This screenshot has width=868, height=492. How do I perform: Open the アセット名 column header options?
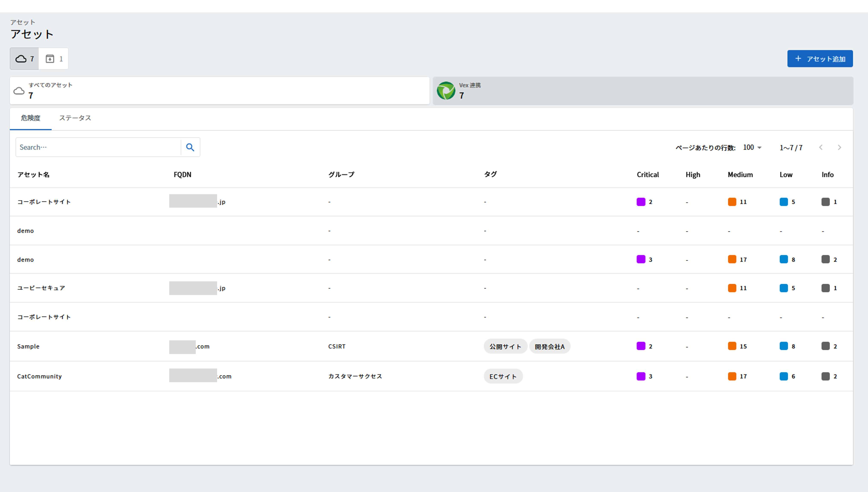coord(33,174)
